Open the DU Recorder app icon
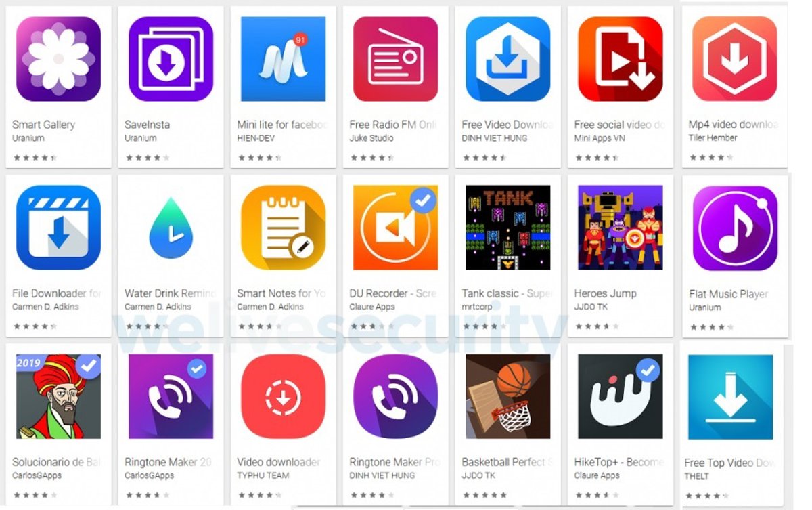 coord(395,228)
